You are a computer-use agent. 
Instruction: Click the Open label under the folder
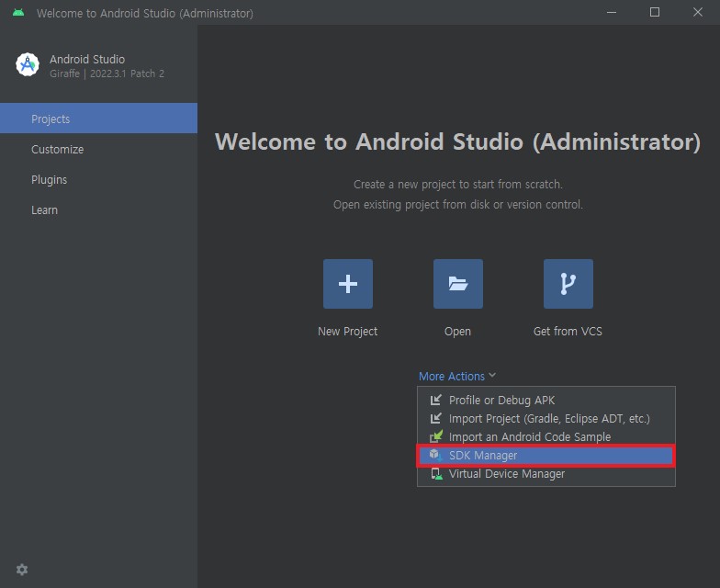pyautogui.click(x=457, y=331)
